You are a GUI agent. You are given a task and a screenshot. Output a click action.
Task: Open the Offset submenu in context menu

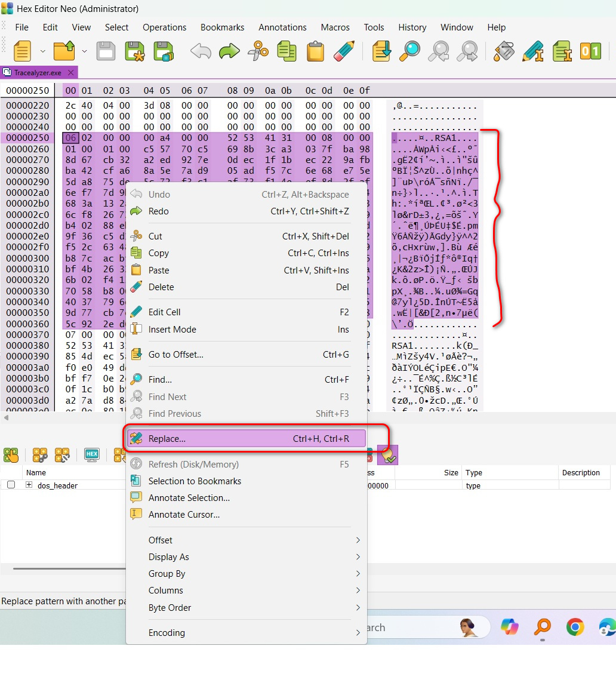(247, 540)
